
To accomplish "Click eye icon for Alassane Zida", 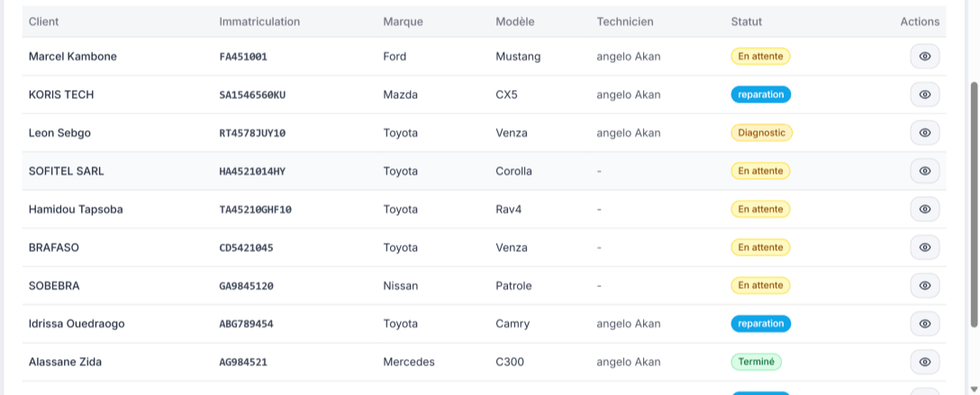I will [x=924, y=362].
